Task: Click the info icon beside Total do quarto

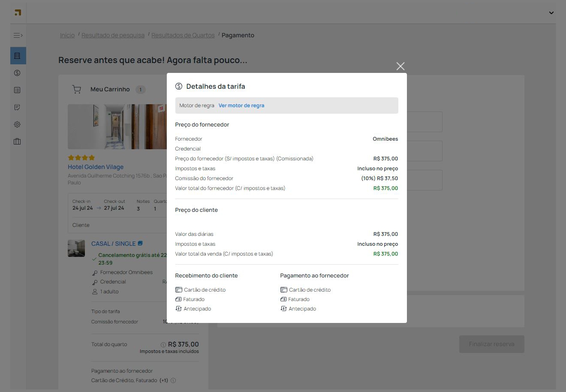Action: click(163, 345)
